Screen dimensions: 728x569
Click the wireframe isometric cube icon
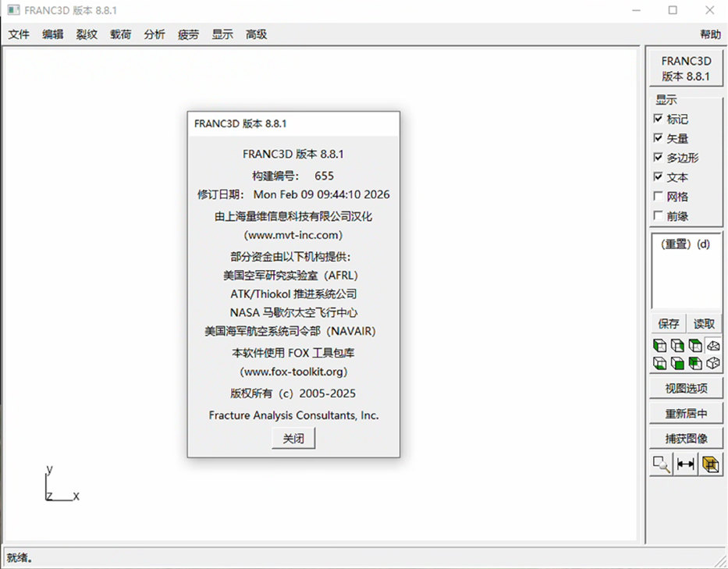pos(713,363)
